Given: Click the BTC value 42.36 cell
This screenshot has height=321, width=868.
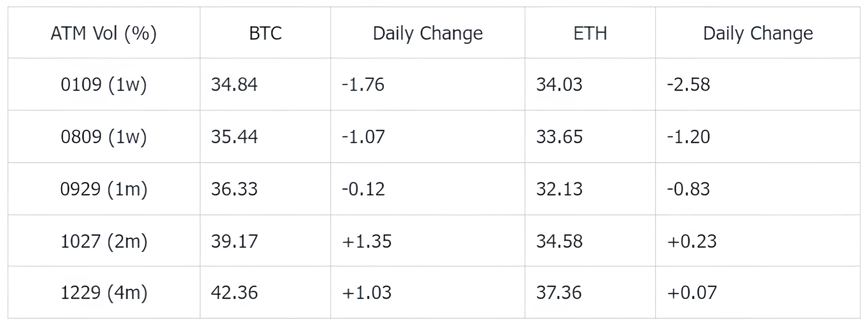Looking at the screenshot, I should tap(234, 292).
